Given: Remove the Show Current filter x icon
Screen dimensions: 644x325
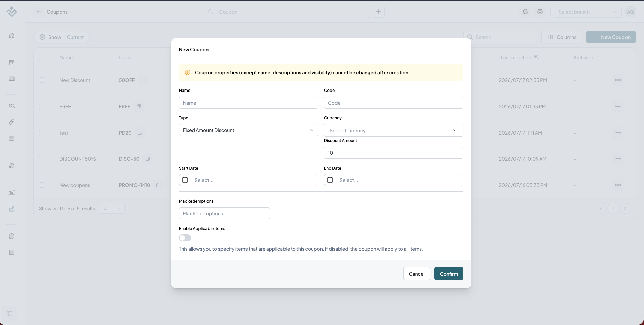Looking at the screenshot, I should click(x=42, y=37).
